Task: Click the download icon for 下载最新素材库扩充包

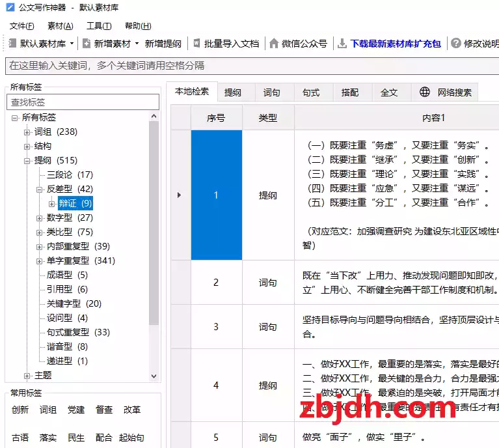Action: coord(342,44)
